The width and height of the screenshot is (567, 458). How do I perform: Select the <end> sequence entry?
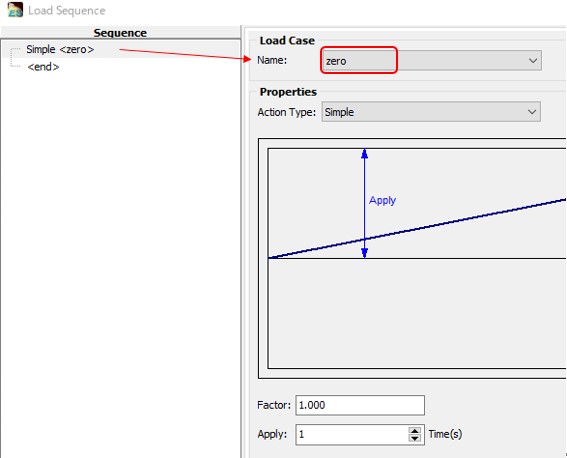[43, 67]
